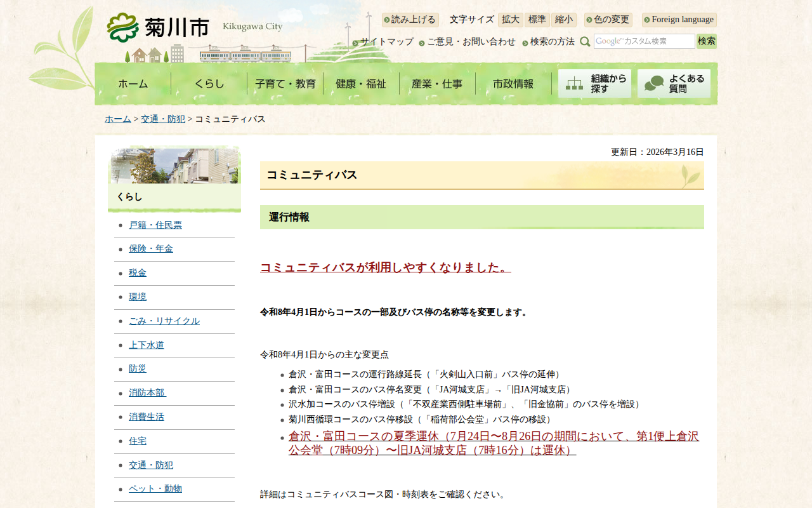Screen dimensions: 812x508
Task: Click the 令和8年4月1日からの主な変更点 text
Action: pyautogui.click(x=324, y=355)
